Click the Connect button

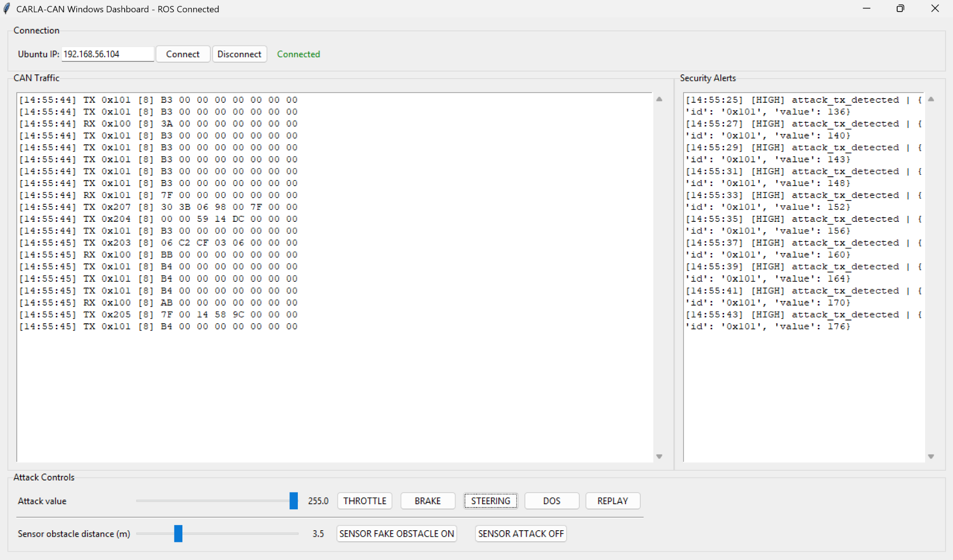[182, 54]
